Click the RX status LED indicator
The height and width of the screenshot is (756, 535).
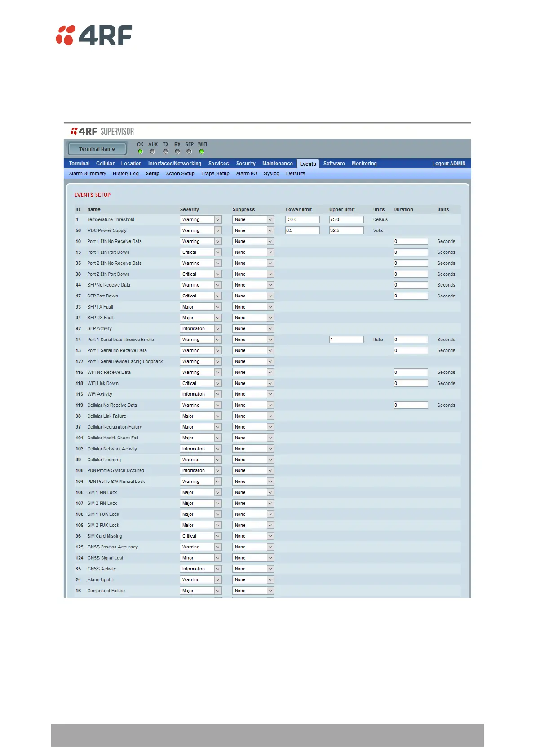tap(177, 151)
